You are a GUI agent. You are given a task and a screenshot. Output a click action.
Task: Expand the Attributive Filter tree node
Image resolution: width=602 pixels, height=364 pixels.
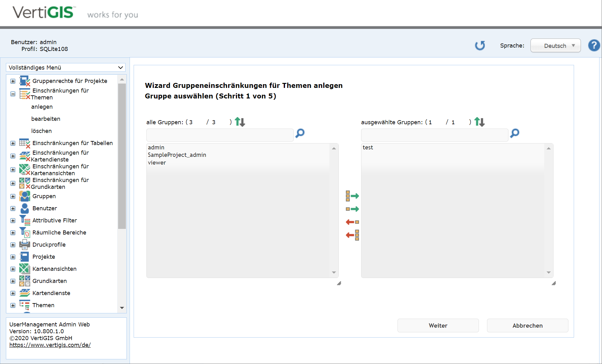coord(13,221)
